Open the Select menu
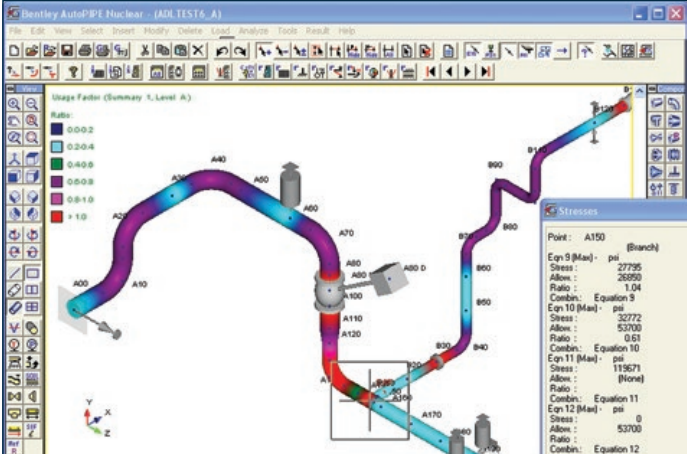 point(92,31)
